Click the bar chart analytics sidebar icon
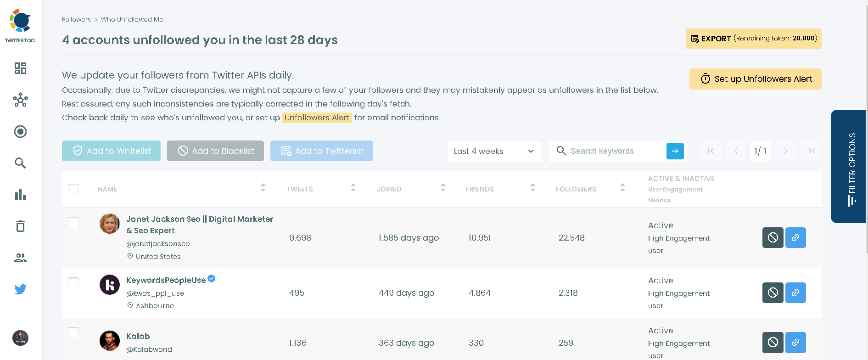 [20, 195]
